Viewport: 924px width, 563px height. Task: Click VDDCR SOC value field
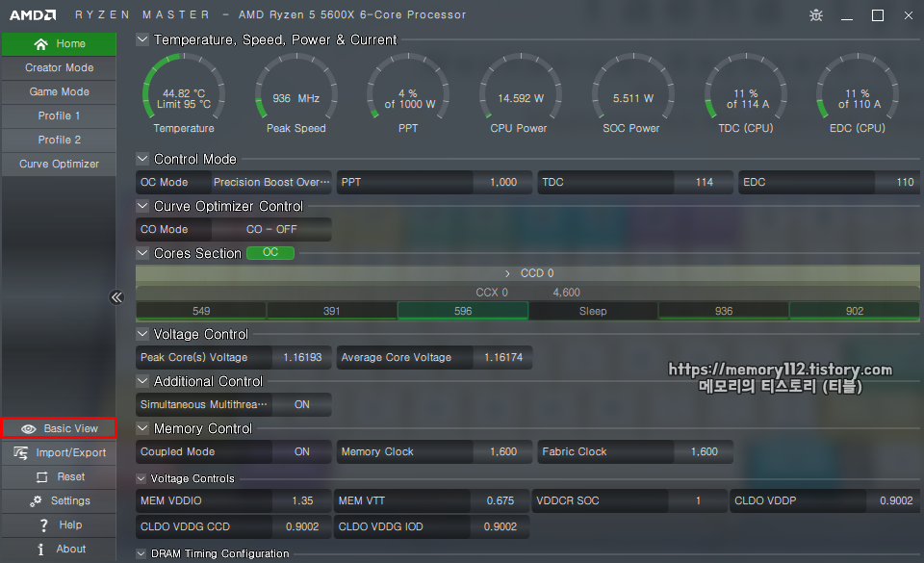698,501
